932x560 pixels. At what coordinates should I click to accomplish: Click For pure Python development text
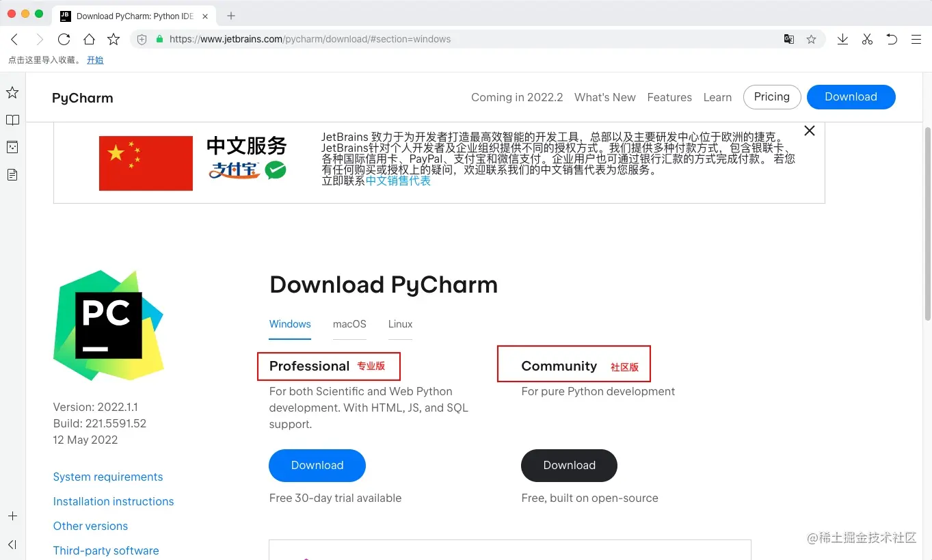pos(598,391)
